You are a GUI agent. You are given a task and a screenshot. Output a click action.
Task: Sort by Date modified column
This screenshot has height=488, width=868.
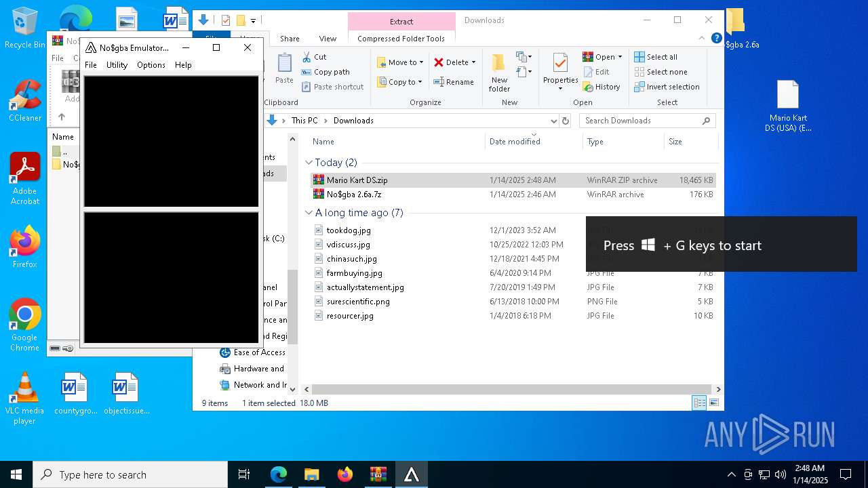coord(534,142)
